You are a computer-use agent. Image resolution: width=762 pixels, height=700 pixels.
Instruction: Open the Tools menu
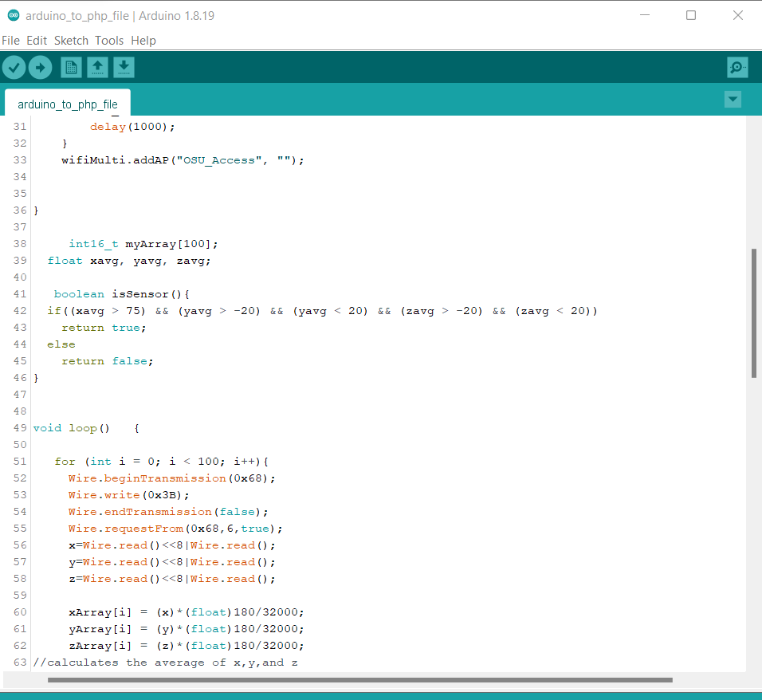(109, 41)
